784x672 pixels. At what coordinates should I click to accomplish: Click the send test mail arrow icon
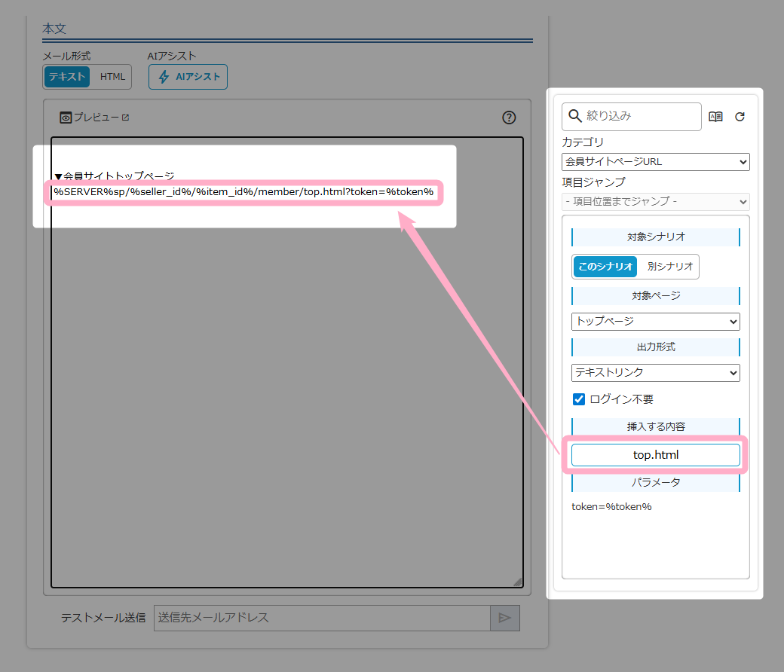click(x=504, y=618)
